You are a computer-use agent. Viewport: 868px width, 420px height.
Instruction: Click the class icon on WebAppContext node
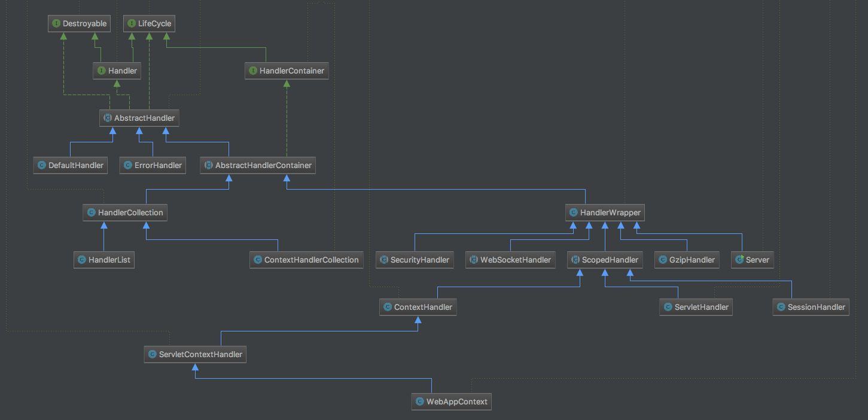pyautogui.click(x=420, y=401)
